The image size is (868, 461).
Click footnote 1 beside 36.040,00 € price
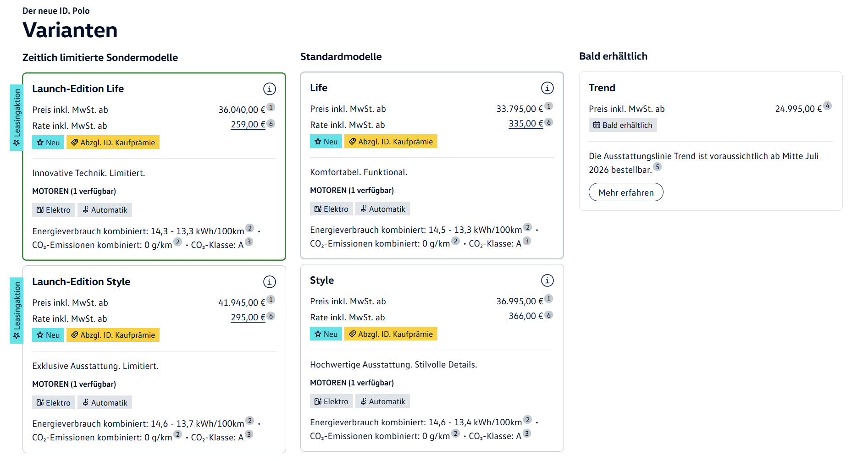[x=271, y=107]
